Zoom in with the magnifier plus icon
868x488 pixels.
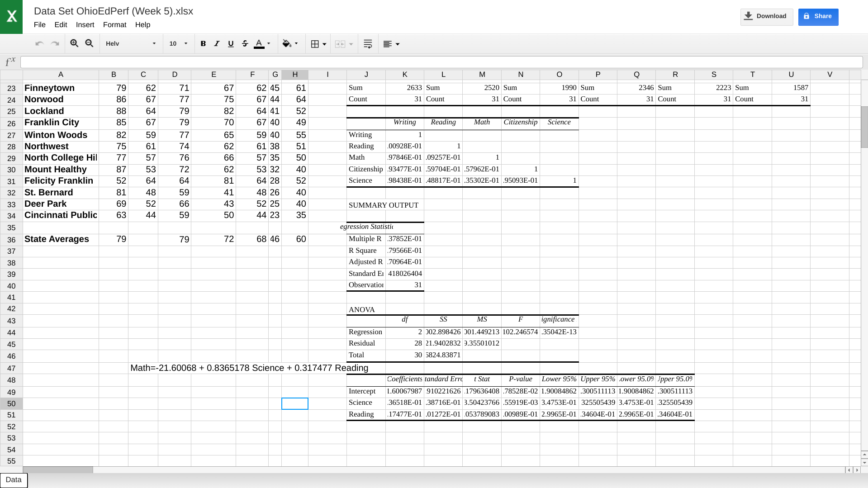(75, 43)
